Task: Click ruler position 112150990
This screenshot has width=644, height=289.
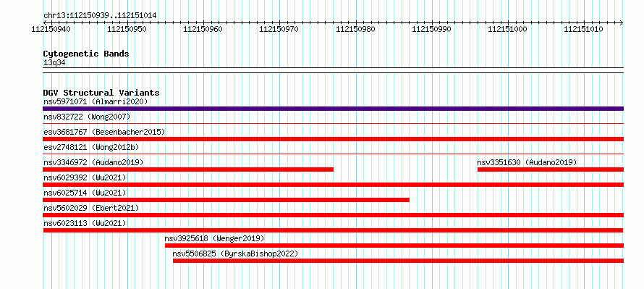Action: [432, 29]
